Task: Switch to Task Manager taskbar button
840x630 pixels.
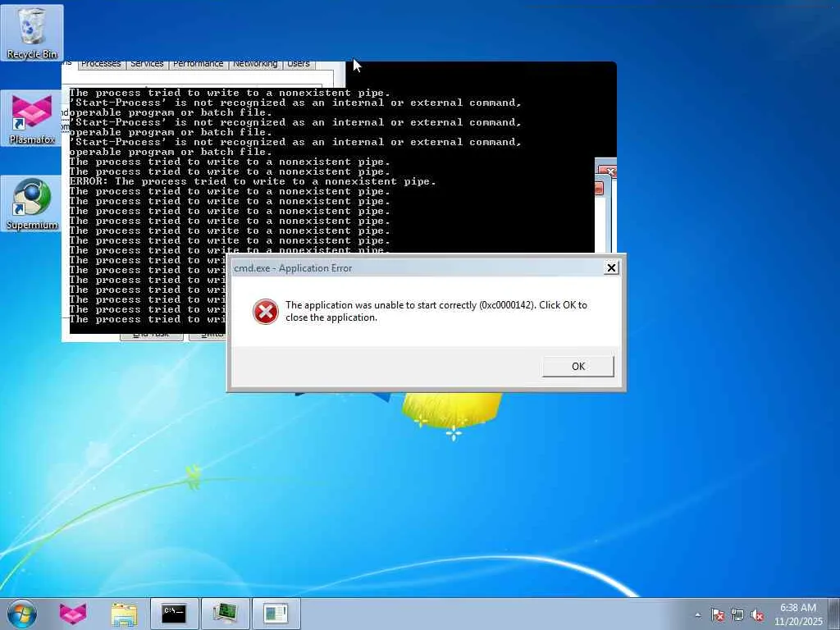Action: [x=225, y=614]
